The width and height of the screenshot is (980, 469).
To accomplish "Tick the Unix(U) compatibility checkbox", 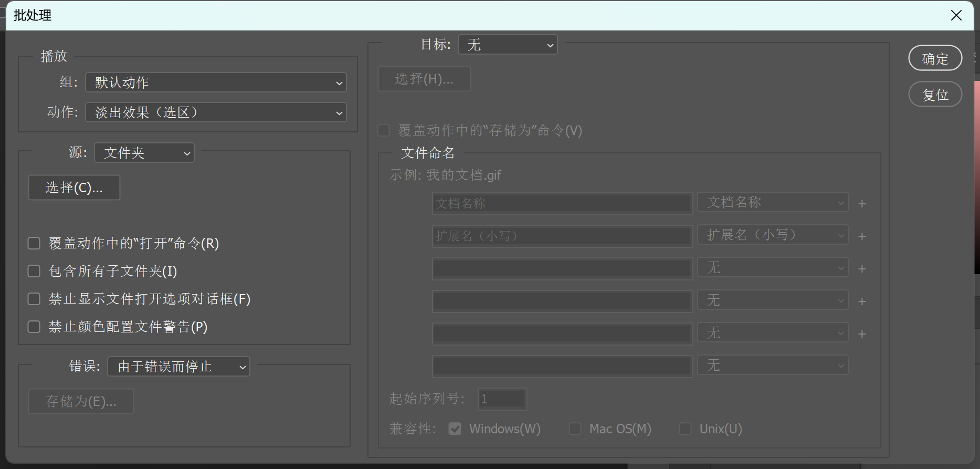I will coord(686,429).
